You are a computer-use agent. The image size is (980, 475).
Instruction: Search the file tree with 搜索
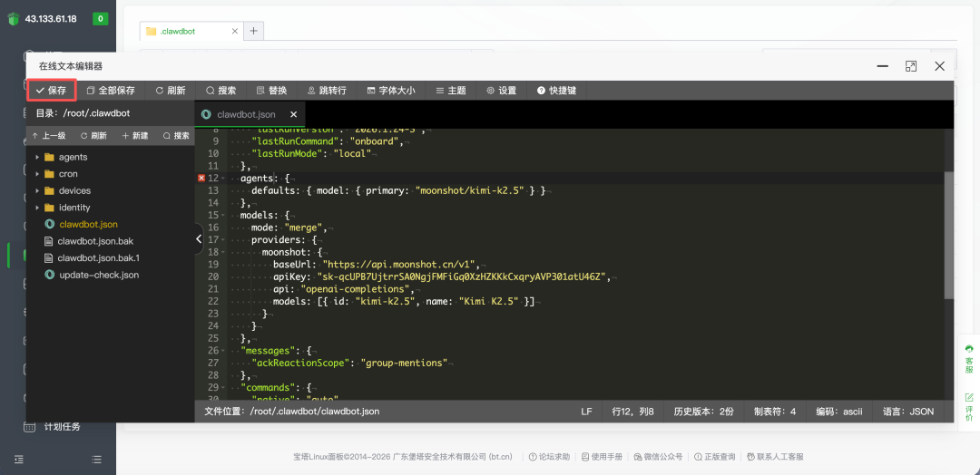pyautogui.click(x=176, y=135)
